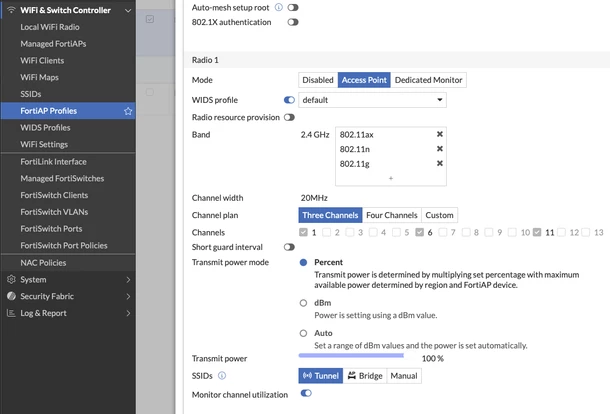Image resolution: width=610 pixels, height=414 pixels.
Task: Set Radio 1 mode to Disabled
Action: pyautogui.click(x=318, y=80)
